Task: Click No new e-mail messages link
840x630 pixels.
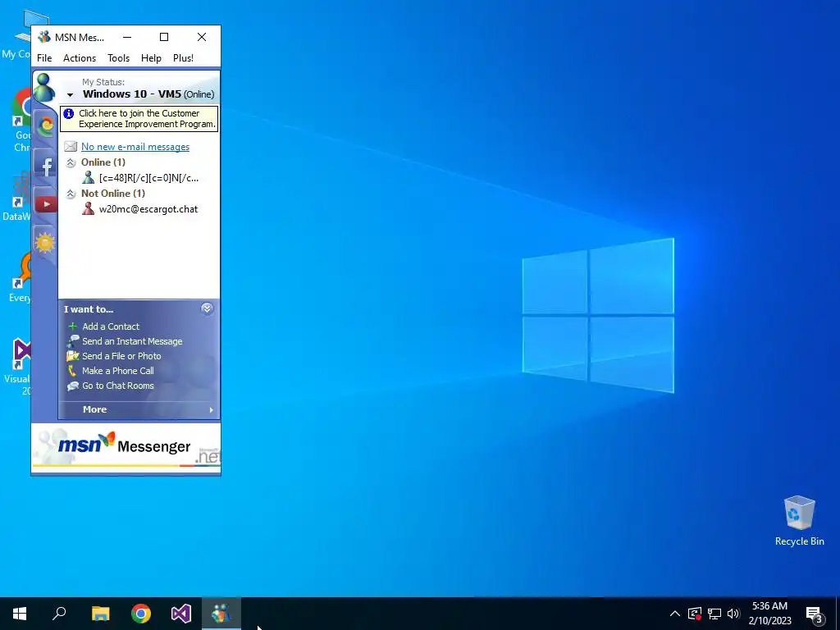Action: click(135, 146)
